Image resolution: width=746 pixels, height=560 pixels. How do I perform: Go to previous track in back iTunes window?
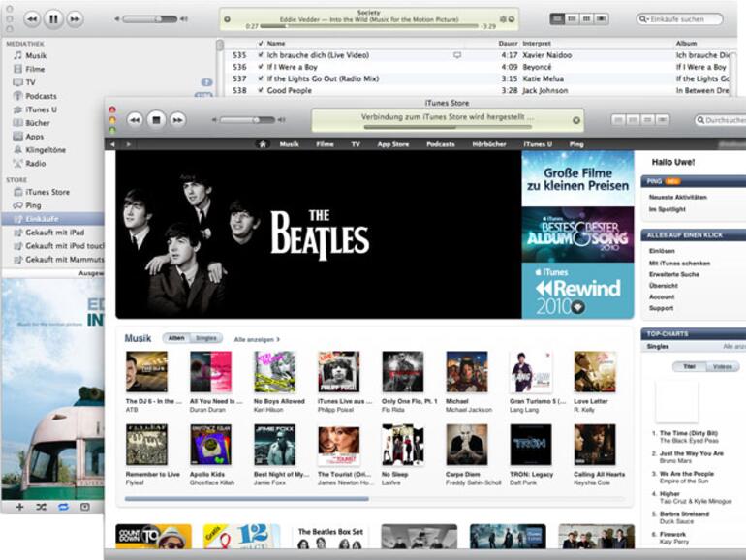pyautogui.click(x=32, y=19)
